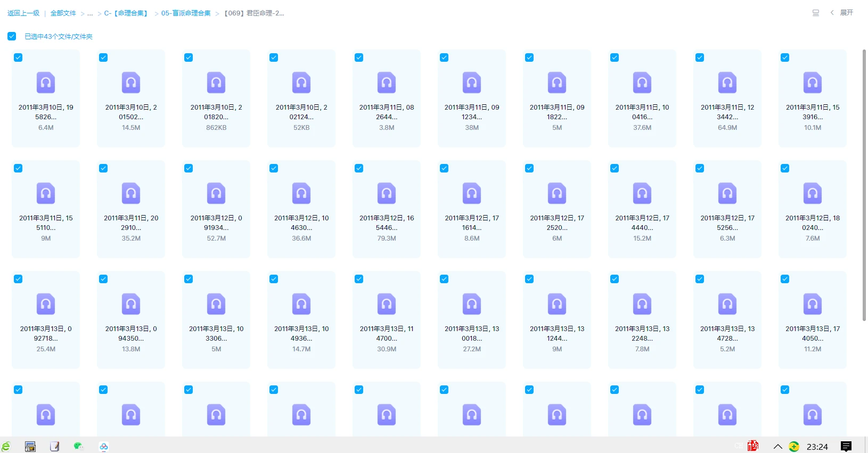Deselect the 35.2M file's checkbox
The width and height of the screenshot is (868, 453).
point(103,168)
